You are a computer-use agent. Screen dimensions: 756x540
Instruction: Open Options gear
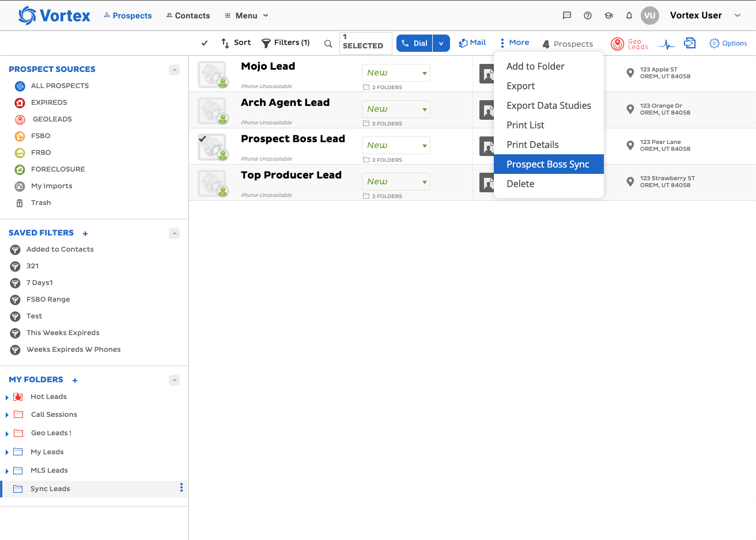[728, 43]
